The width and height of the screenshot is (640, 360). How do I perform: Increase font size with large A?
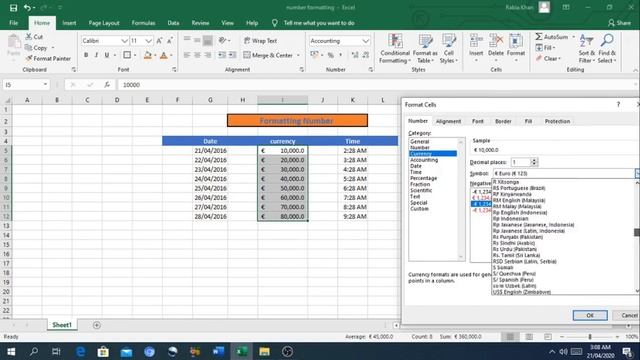tap(159, 40)
